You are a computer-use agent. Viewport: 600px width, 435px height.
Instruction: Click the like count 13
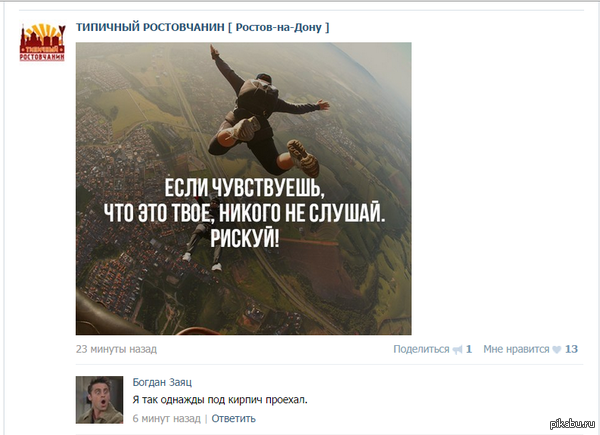coord(571,349)
